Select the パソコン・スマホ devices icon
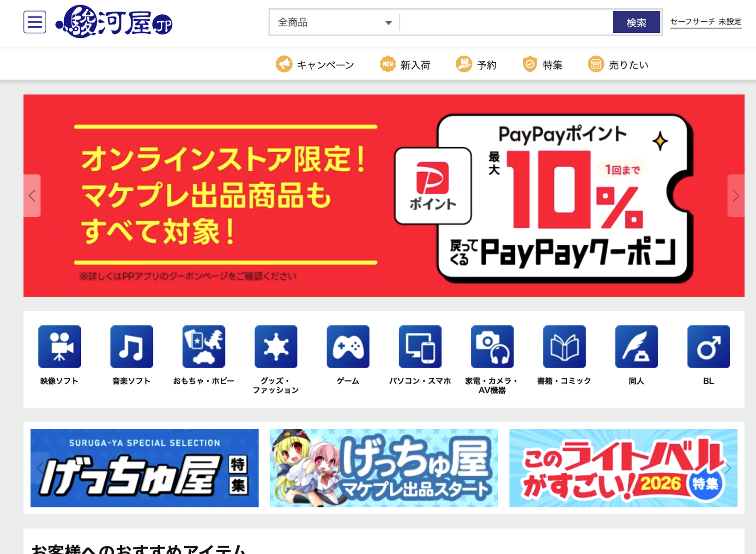The width and height of the screenshot is (756, 554). [x=420, y=347]
